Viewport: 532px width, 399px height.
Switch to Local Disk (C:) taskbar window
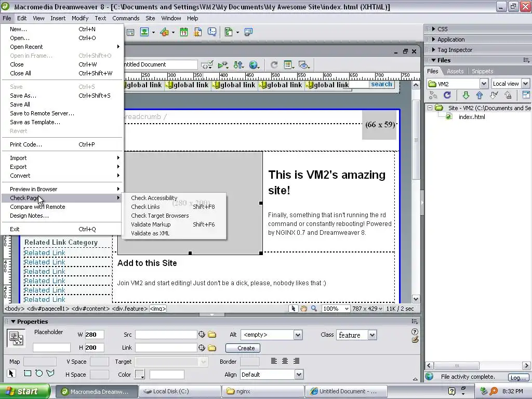179,392
